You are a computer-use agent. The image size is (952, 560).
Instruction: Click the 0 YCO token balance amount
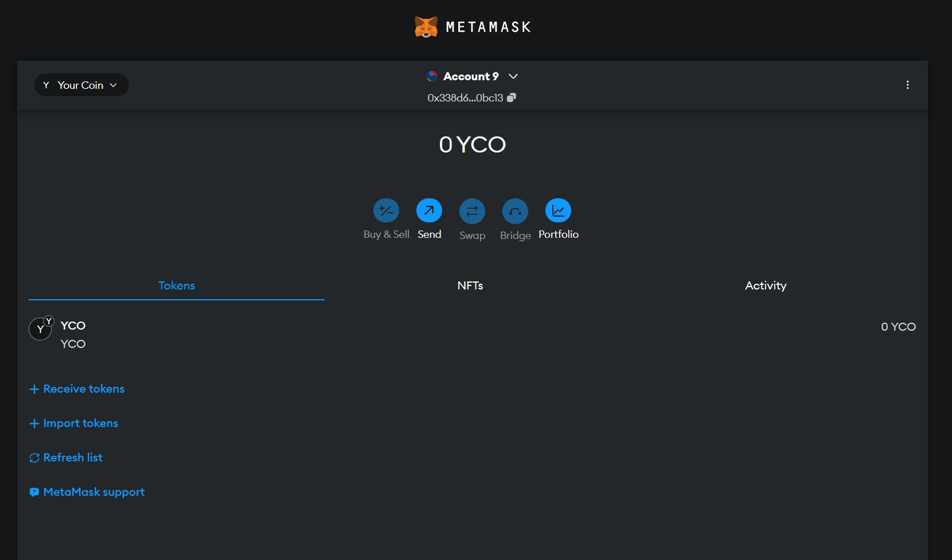click(x=898, y=327)
